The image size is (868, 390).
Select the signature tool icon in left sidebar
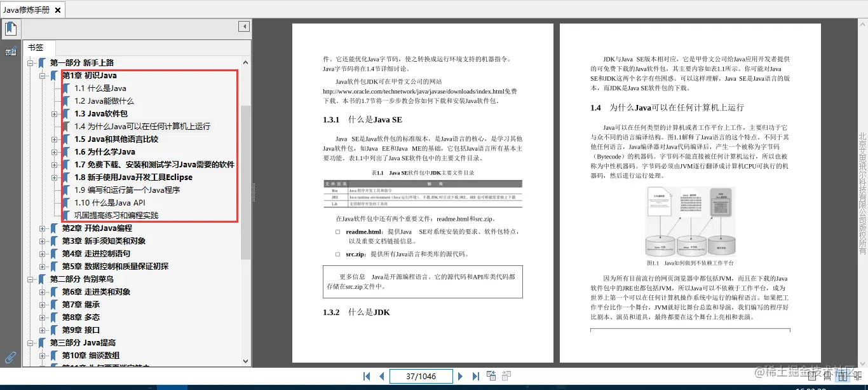point(10,51)
